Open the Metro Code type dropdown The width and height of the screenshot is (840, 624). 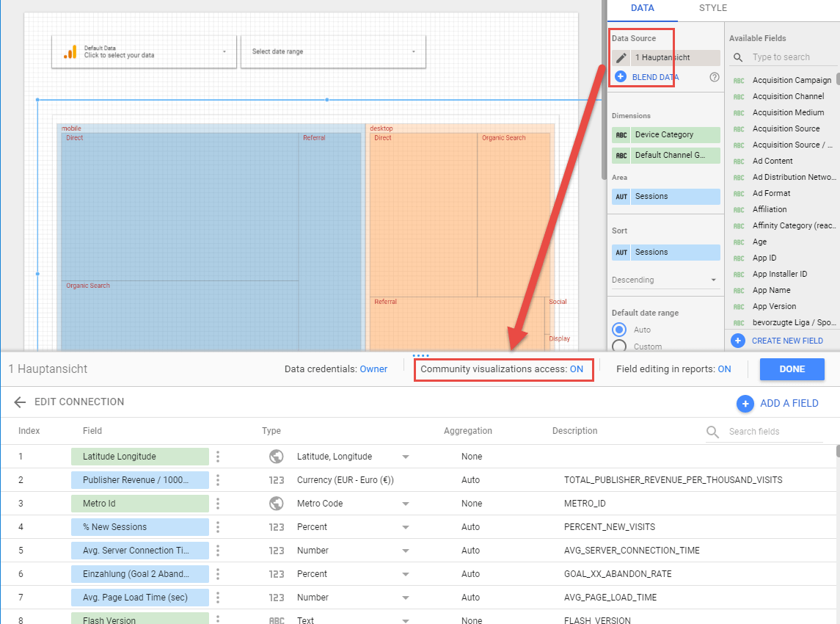tap(406, 504)
